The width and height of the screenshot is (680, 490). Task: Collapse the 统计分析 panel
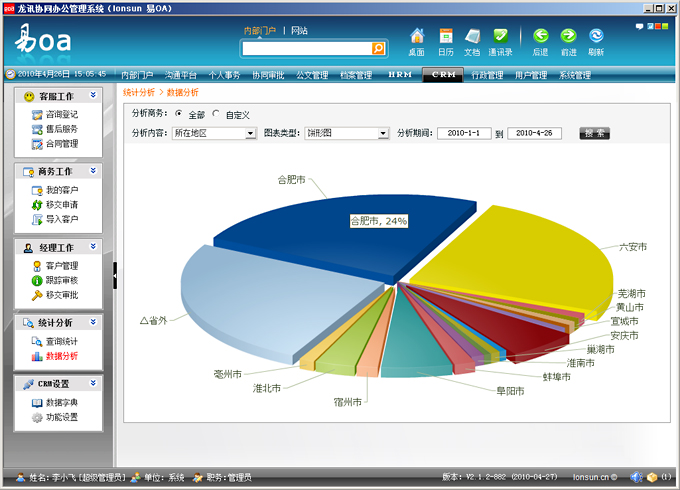click(x=93, y=322)
